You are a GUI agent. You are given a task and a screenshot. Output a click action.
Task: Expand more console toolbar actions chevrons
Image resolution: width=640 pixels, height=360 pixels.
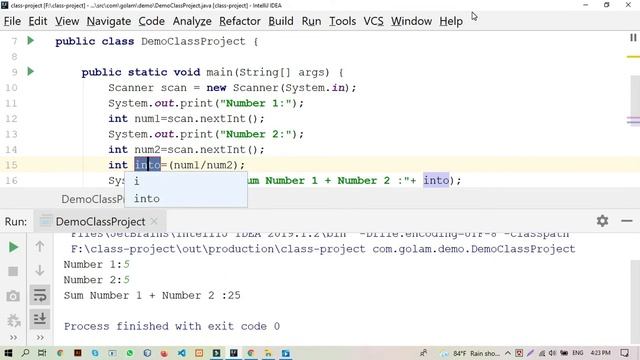click(x=40, y=338)
